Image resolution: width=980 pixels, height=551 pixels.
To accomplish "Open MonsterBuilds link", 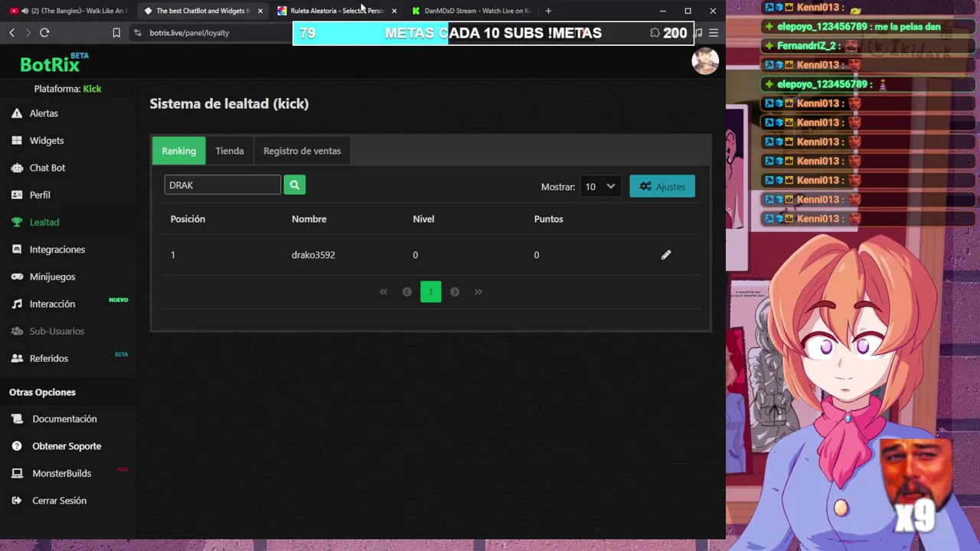I will pos(61,474).
